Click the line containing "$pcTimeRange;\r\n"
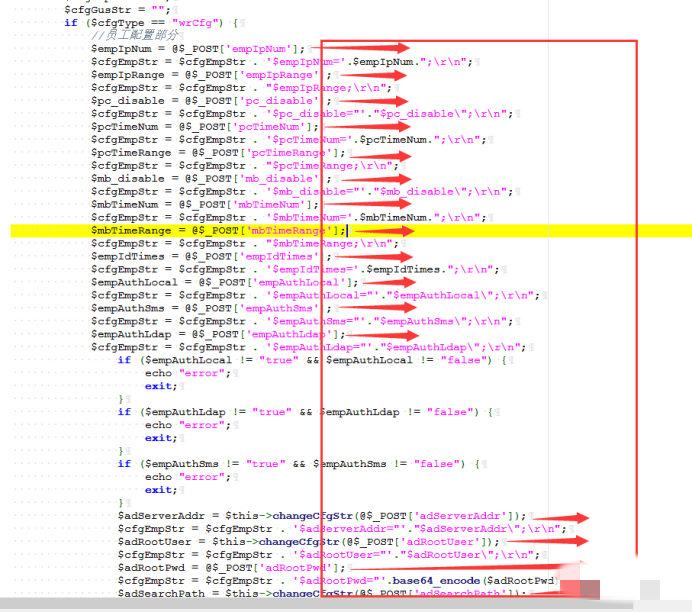The image size is (692, 612). click(x=244, y=166)
